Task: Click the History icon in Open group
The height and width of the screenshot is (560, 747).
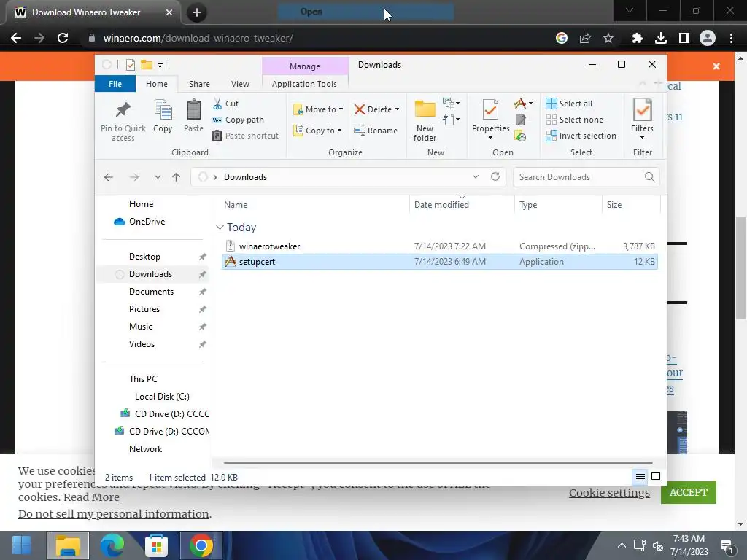Action: click(x=520, y=136)
